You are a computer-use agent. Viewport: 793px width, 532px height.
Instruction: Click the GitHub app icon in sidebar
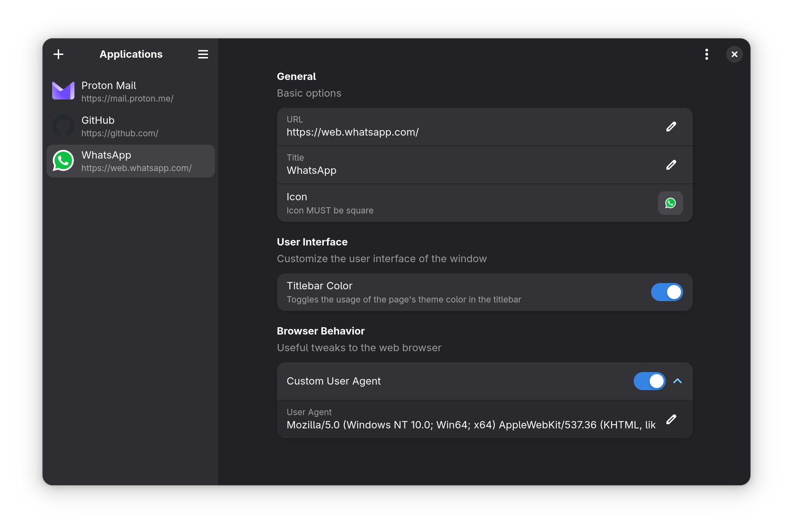pyautogui.click(x=63, y=126)
